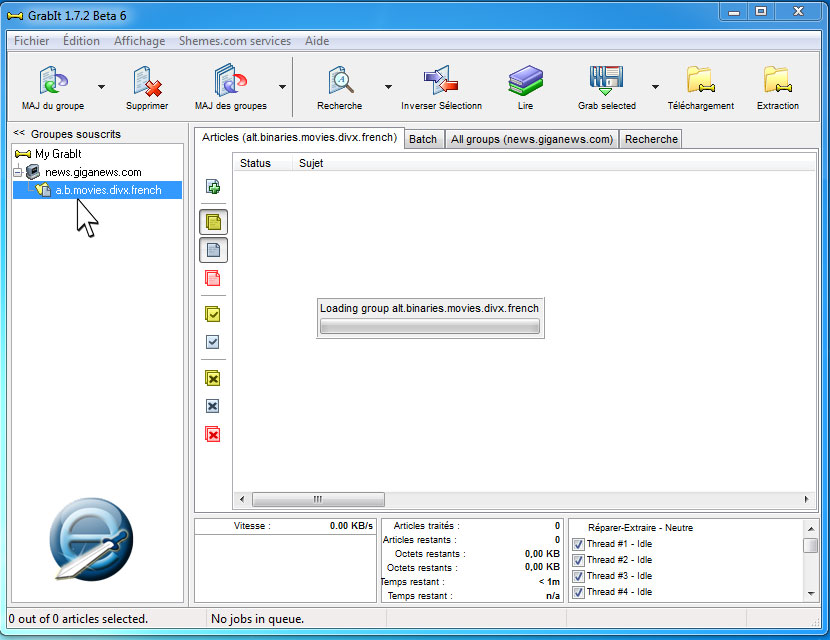830x640 pixels.
Task: Click '0 out of 0 articles selected.' status
Action: [78, 619]
